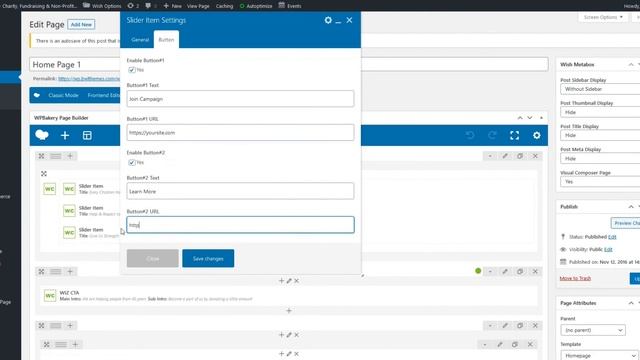The image size is (640, 360).
Task: Edit publish Status link
Action: tap(612, 237)
